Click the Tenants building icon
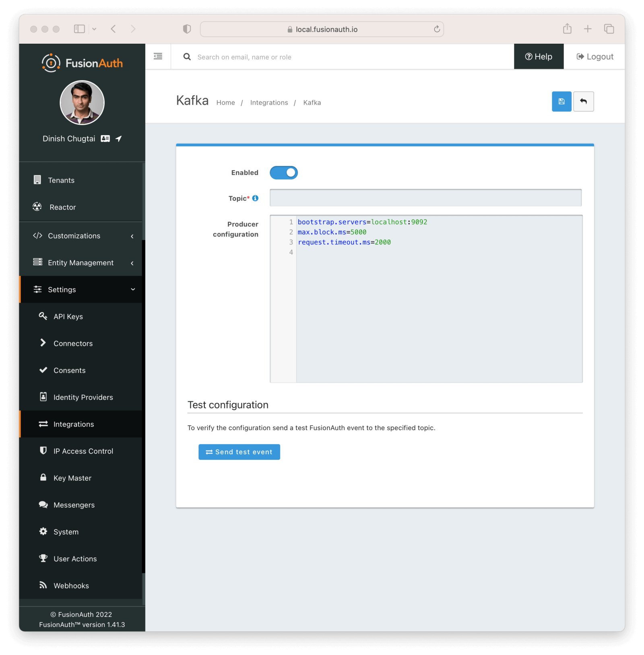 click(37, 180)
